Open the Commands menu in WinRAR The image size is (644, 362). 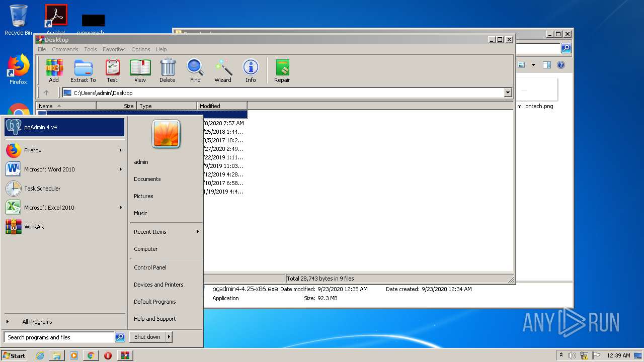(65, 49)
